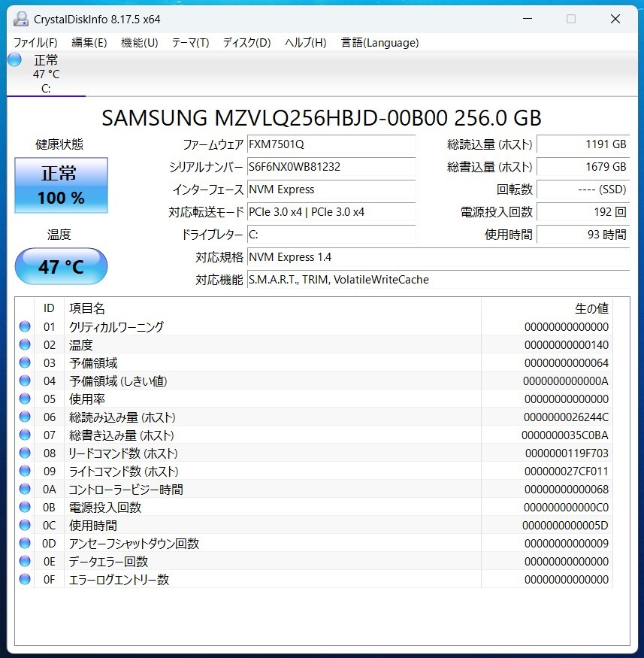644x658 pixels.
Task: Open the 機能(U) menu
Action: (x=139, y=43)
